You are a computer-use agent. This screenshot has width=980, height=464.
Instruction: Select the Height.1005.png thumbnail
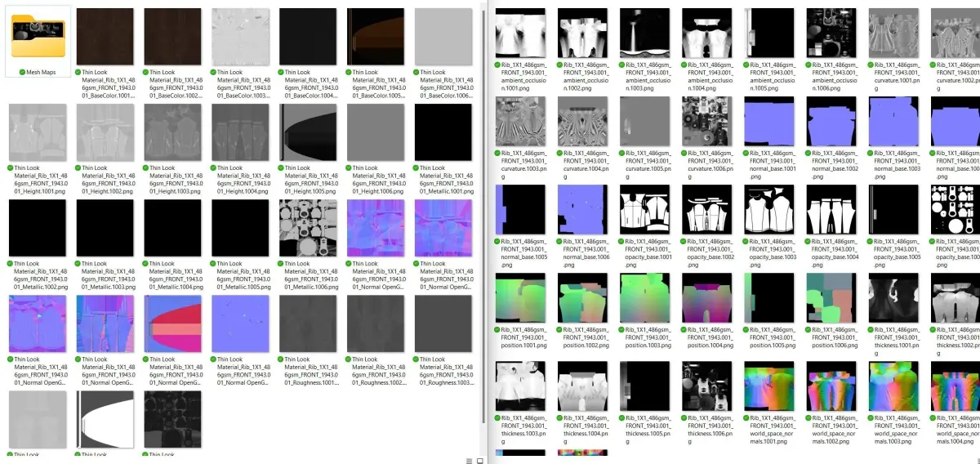(310, 132)
